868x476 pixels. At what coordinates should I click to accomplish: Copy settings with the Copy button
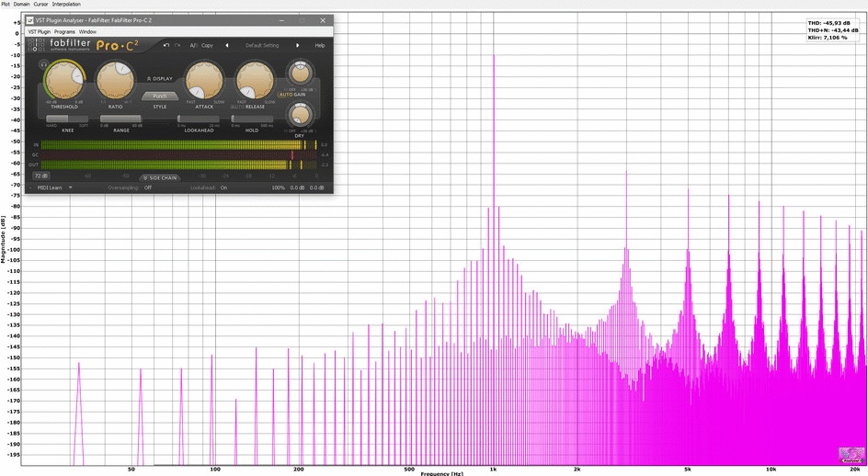coord(207,45)
